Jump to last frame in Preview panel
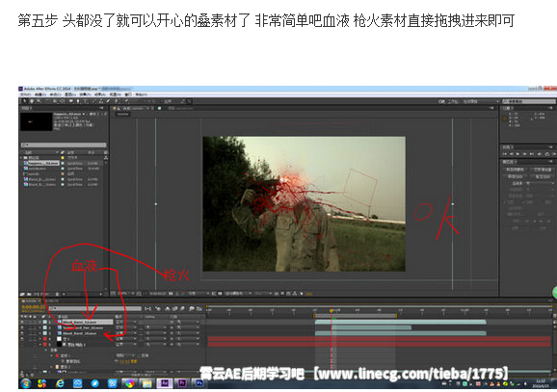 (531, 154)
